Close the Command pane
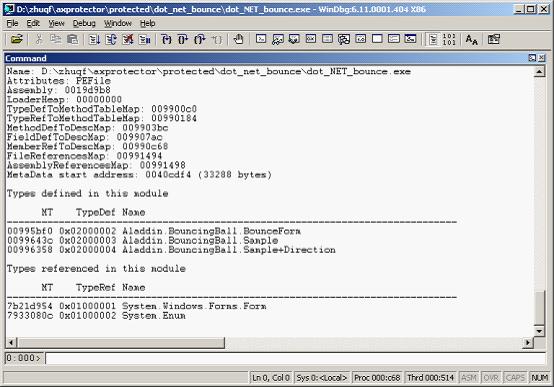Image resolution: width=554 pixels, height=387 pixels. (x=541, y=58)
